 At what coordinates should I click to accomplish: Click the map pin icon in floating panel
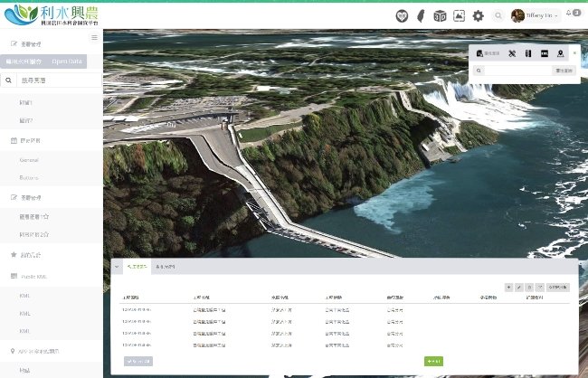pos(561,54)
